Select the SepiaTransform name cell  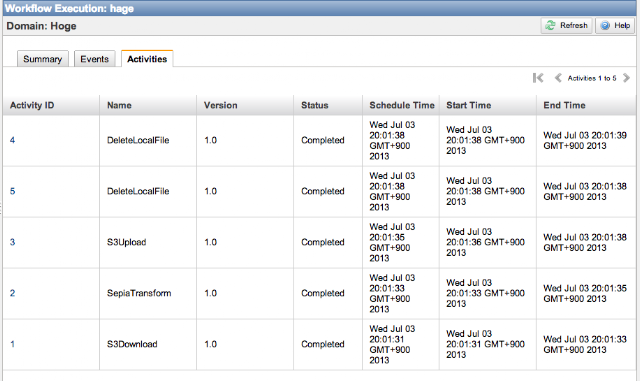[x=139, y=293]
